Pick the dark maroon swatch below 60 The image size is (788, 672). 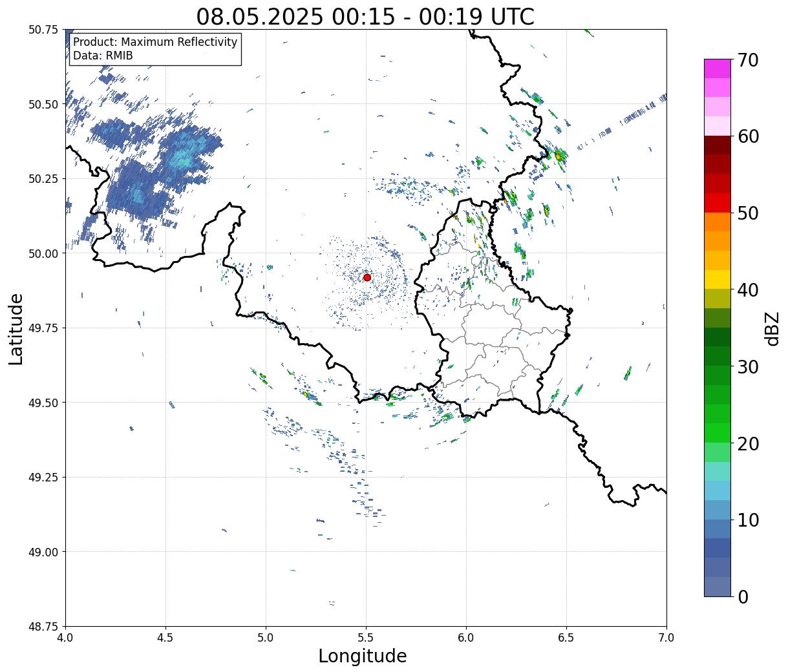(x=718, y=145)
